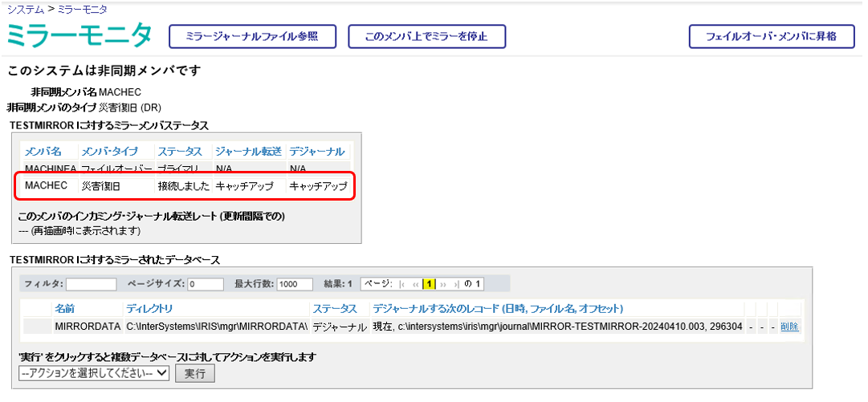Screen dimensions: 868x402
Task: Click システム breadcrumb link
Action: tap(24, 9)
